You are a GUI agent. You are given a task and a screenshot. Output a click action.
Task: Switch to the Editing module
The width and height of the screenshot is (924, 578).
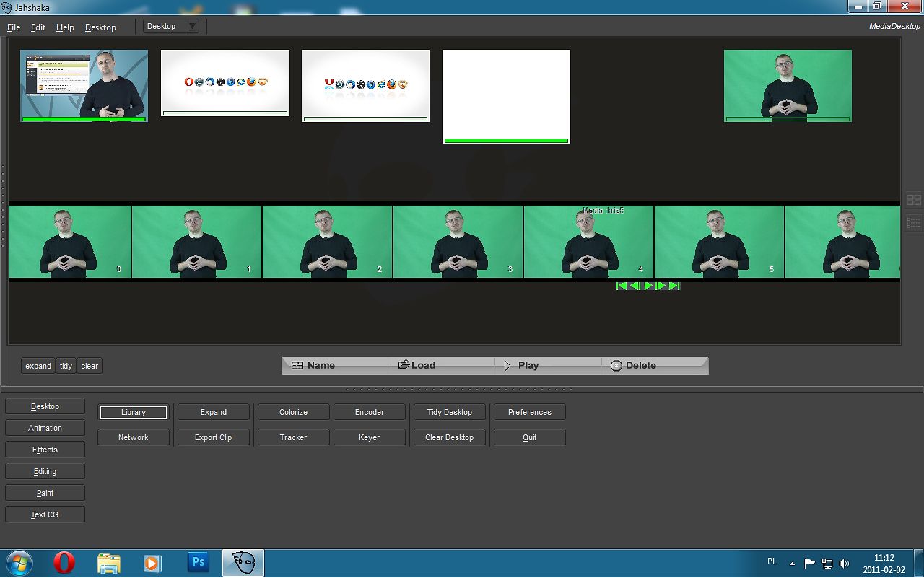click(x=45, y=471)
